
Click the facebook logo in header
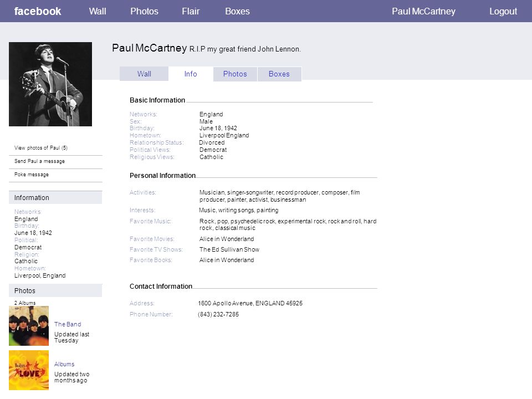coord(38,11)
